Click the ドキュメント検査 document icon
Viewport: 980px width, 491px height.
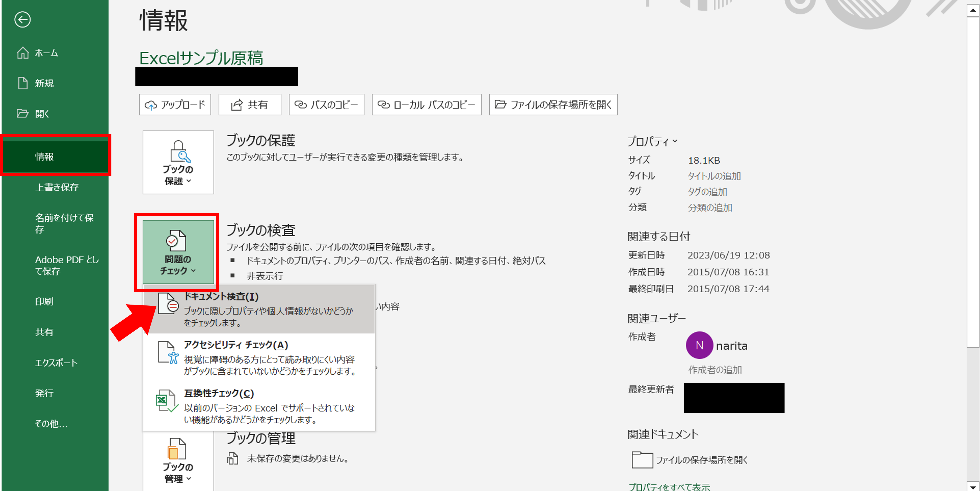tap(168, 303)
